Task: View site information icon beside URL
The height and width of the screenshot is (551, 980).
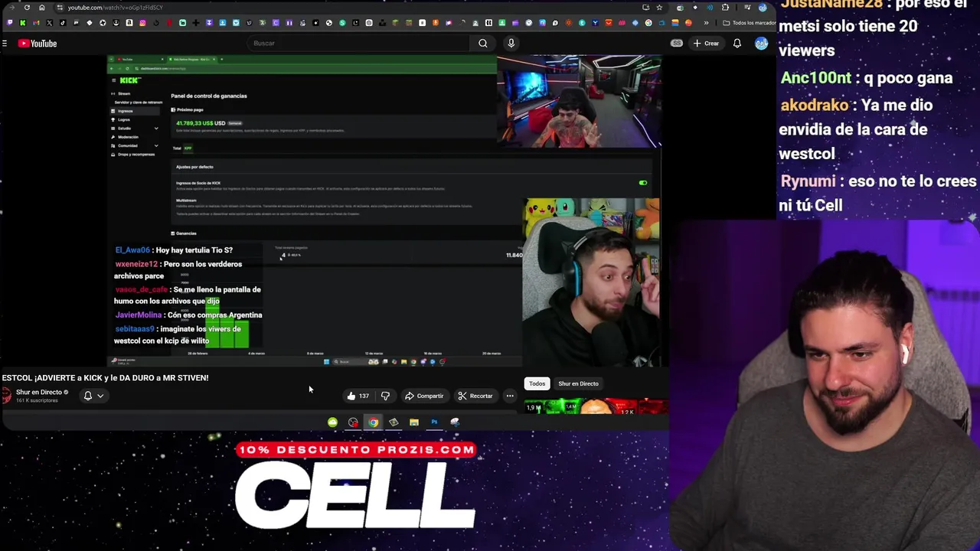Action: (60, 8)
